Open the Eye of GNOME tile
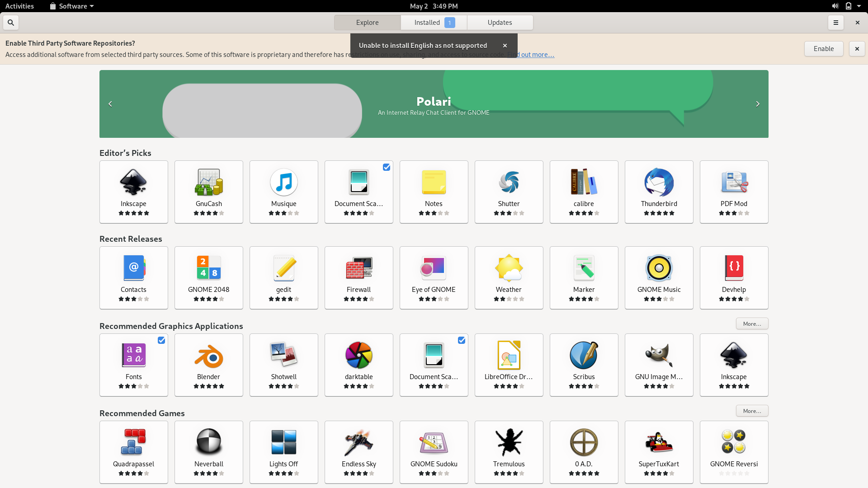 pyautogui.click(x=434, y=277)
